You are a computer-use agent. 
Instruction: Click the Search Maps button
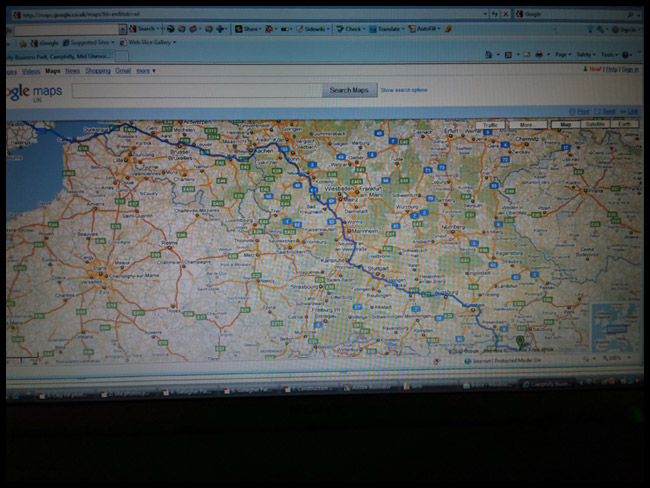(x=349, y=90)
